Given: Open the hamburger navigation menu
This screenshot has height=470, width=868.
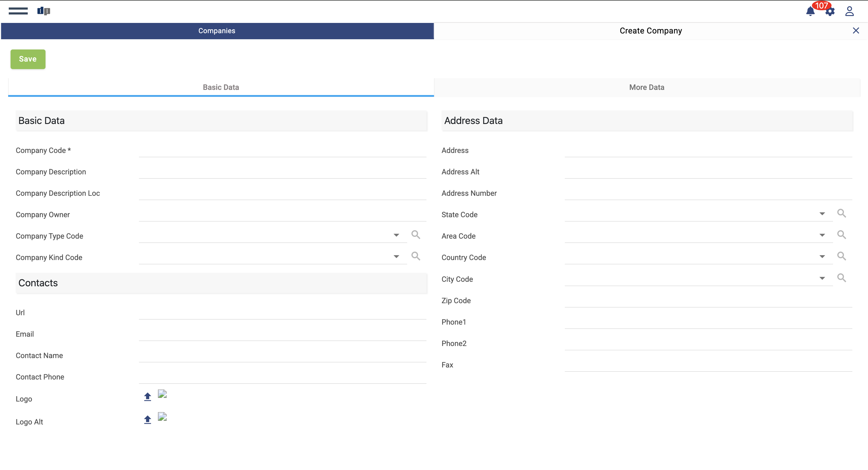Looking at the screenshot, I should click(18, 11).
